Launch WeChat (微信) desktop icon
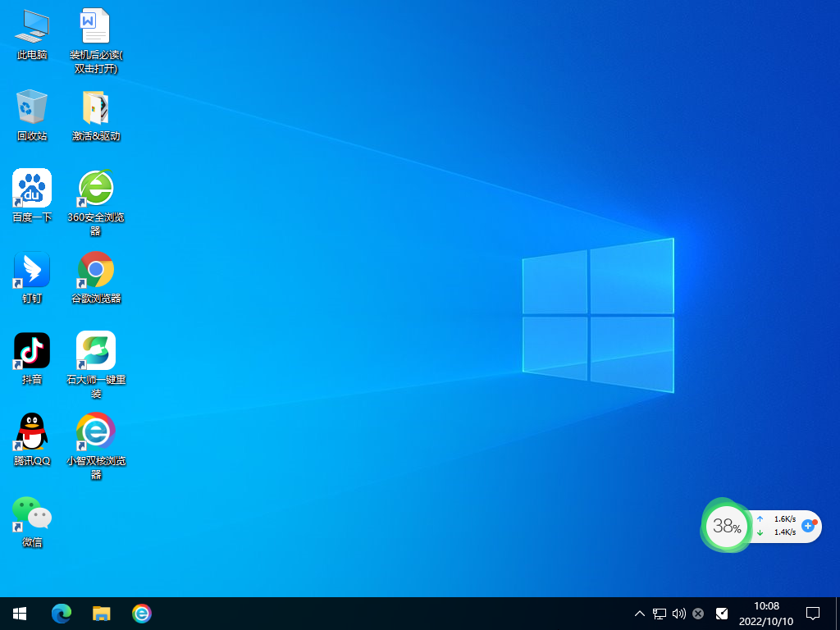The image size is (840, 630). pos(31,514)
